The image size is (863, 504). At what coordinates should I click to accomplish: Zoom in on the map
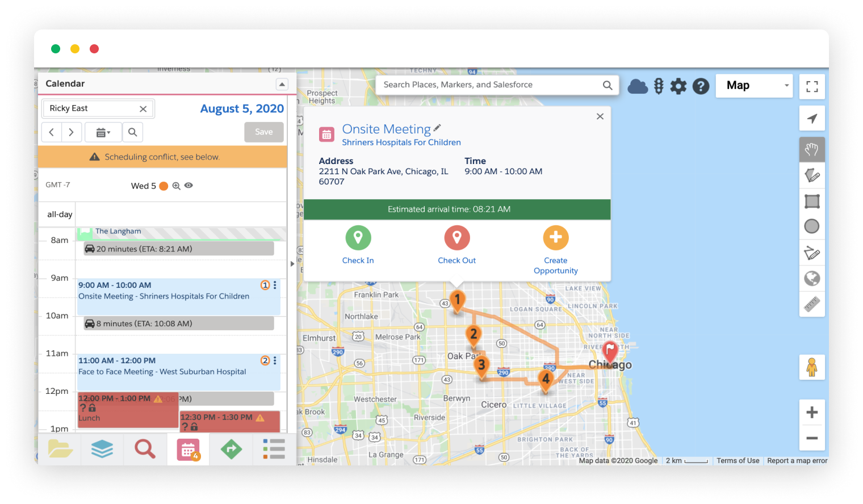(812, 412)
